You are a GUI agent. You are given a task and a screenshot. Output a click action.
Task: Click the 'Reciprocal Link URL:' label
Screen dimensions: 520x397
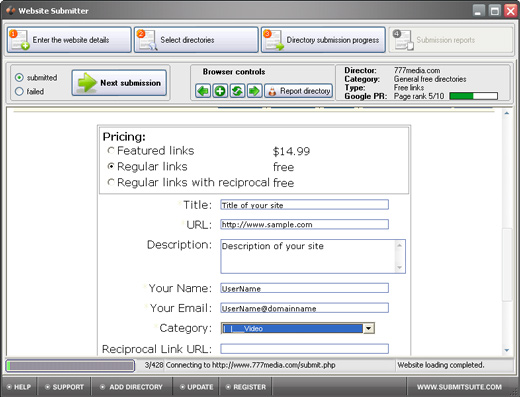coord(157,349)
